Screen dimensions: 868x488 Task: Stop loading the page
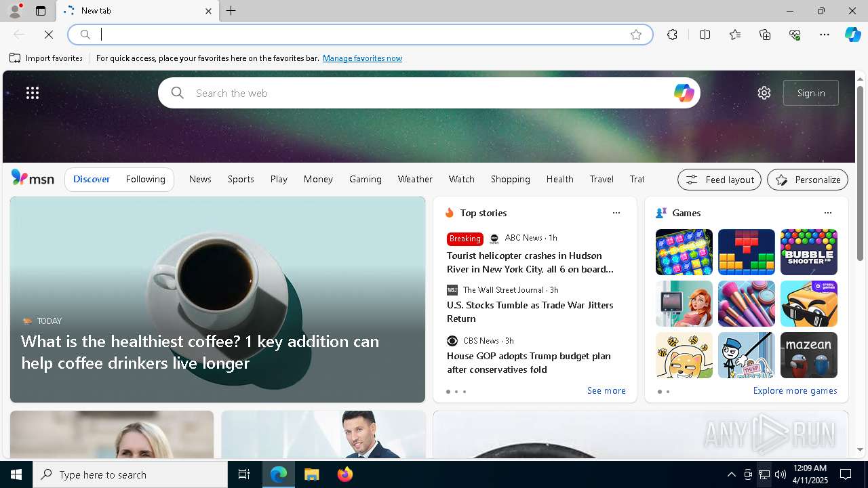[x=49, y=35]
